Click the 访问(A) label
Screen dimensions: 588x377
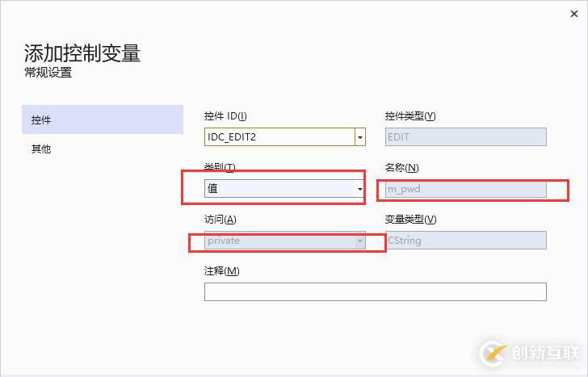220,220
